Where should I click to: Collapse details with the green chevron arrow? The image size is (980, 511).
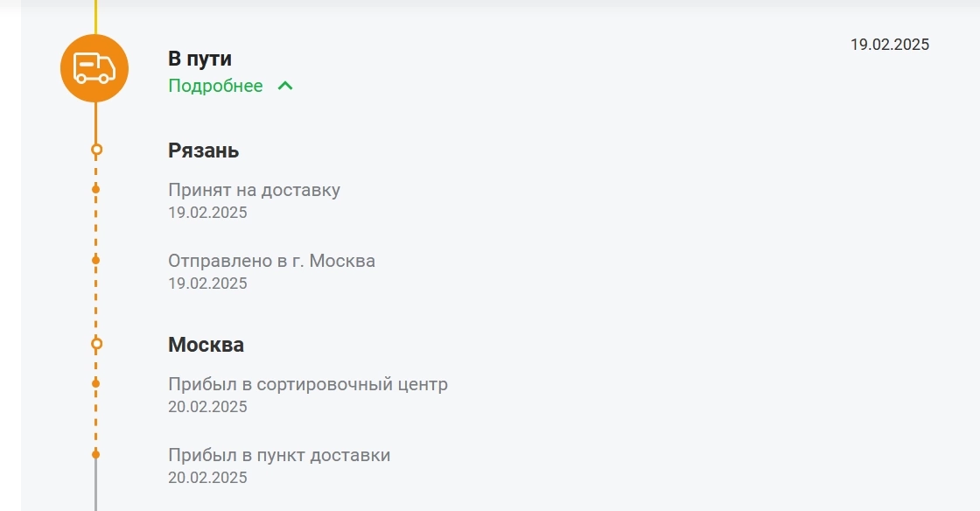(285, 86)
